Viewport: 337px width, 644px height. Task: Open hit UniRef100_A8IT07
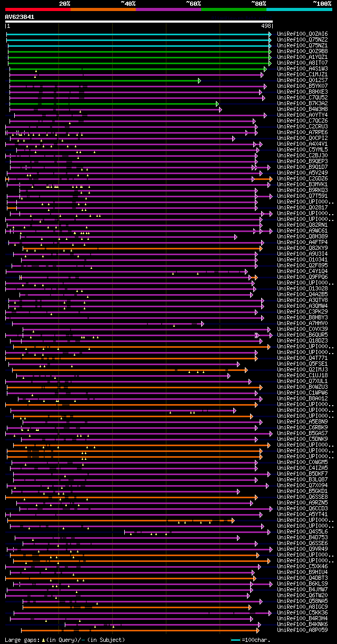[x=302, y=63]
